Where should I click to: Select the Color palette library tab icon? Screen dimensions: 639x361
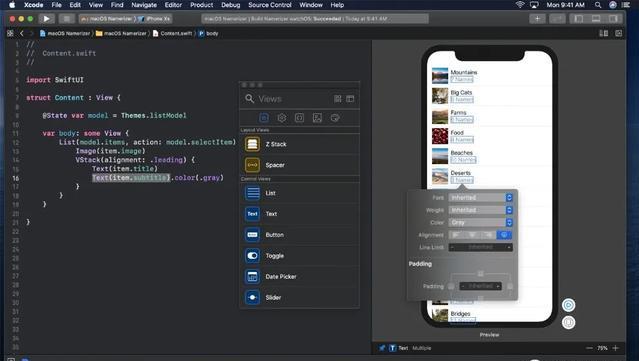[335, 118]
